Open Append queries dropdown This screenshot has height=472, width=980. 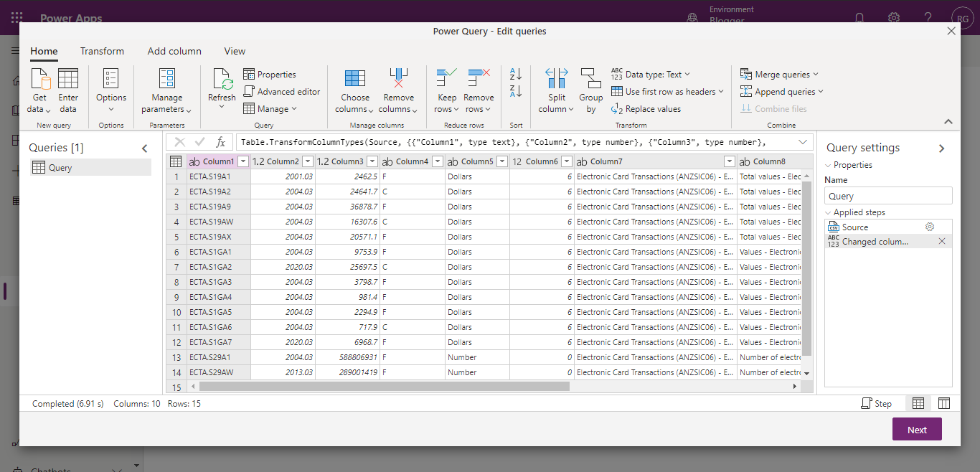click(x=782, y=92)
